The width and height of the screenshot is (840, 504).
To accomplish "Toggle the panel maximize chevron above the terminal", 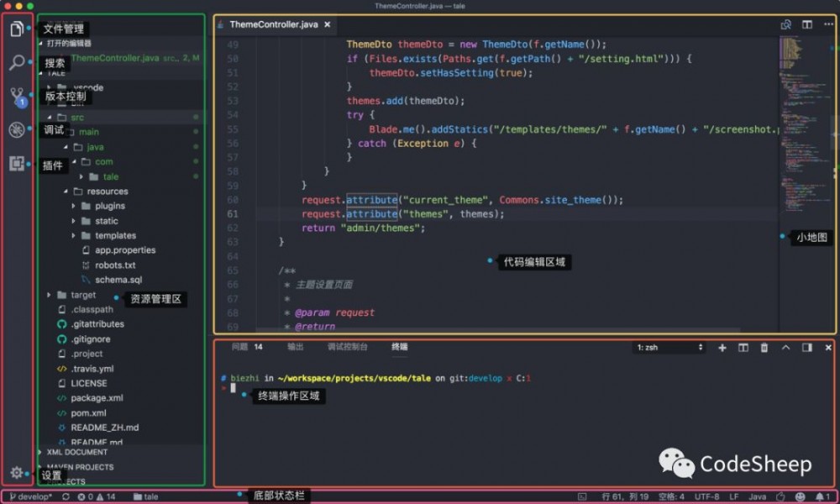I will [x=785, y=347].
